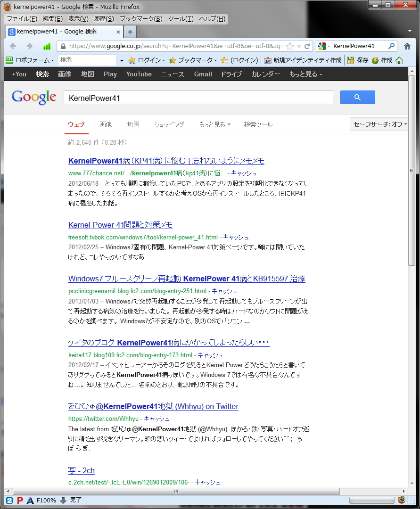Screen dimensions: 420x509
Task: Switch to the 地図 results tab
Action: [x=133, y=124]
